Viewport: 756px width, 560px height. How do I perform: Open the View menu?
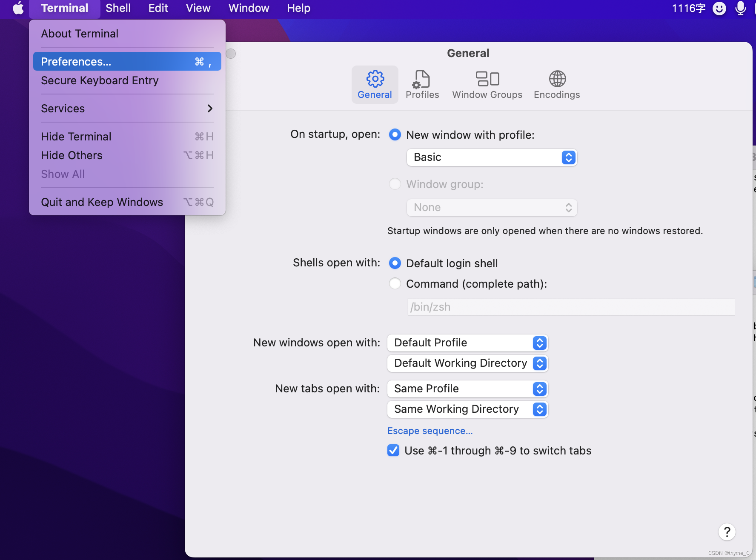198,8
